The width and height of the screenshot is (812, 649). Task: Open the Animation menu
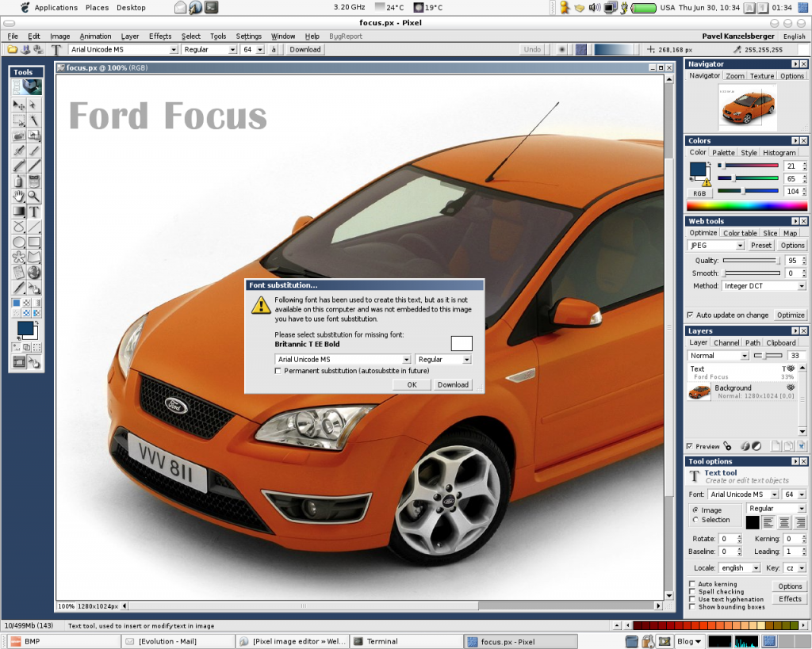click(x=95, y=36)
